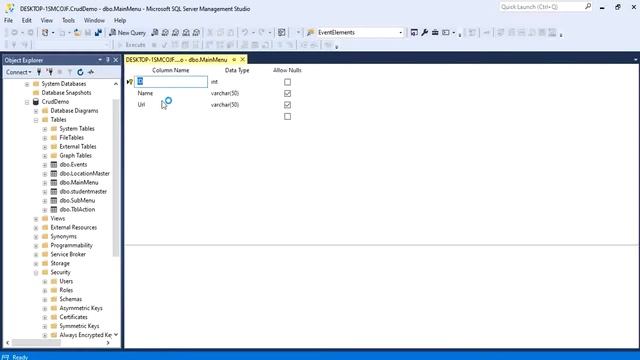This screenshot has width=640, height=360.
Task: Close the Object Explorer panel
Action: pos(116,60)
